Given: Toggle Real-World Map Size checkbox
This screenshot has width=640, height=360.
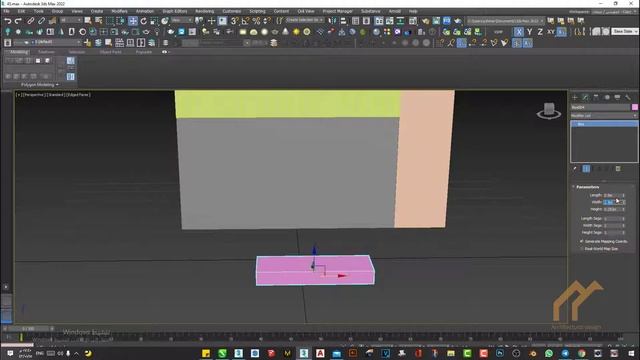Looking at the screenshot, I should (x=582, y=249).
